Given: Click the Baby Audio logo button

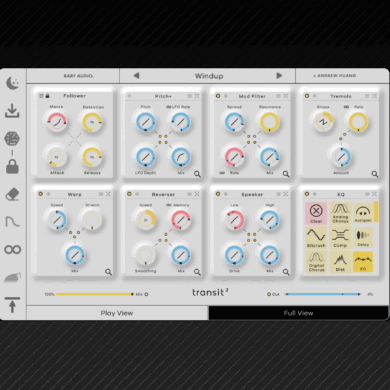Looking at the screenshot, I should (79, 76).
